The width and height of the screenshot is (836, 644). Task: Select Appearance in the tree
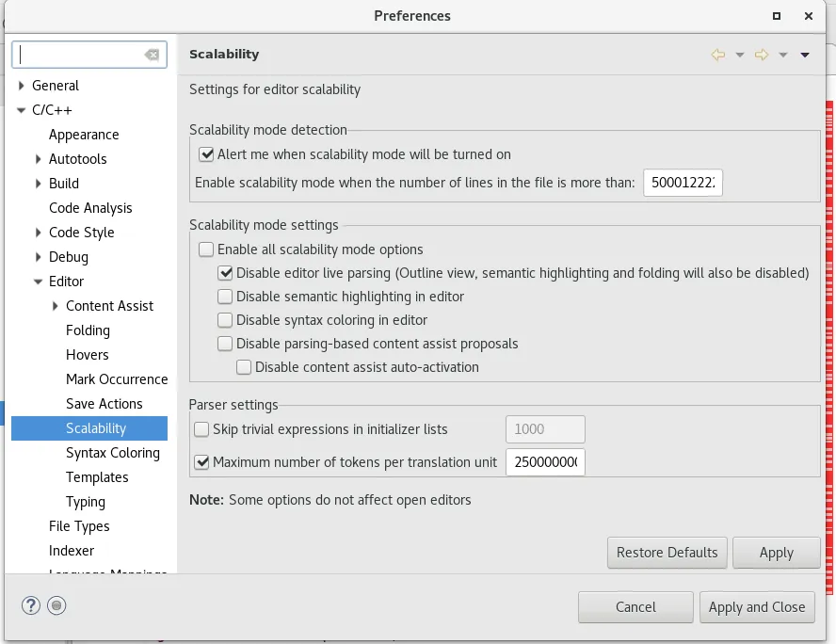click(84, 135)
